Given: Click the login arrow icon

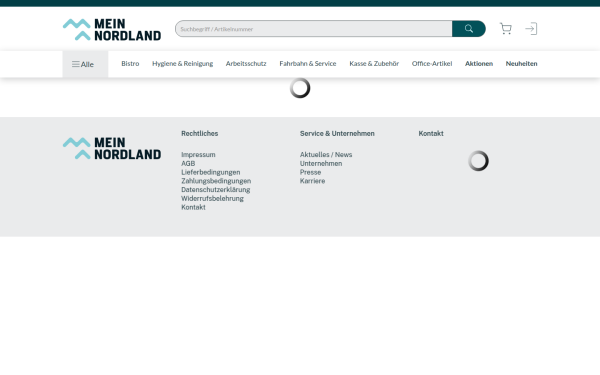Looking at the screenshot, I should 531,29.
